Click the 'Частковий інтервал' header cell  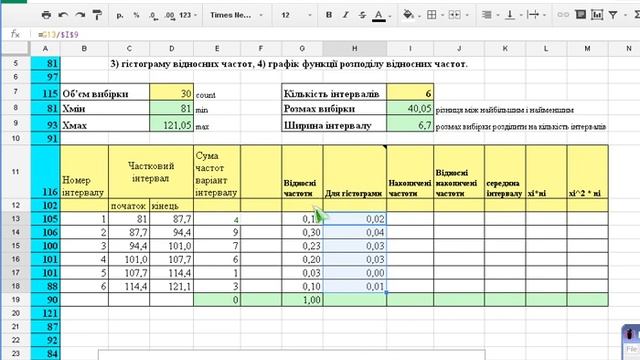click(x=151, y=172)
